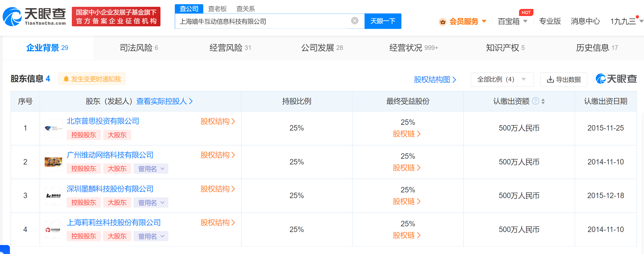Image resolution: width=644 pixels, height=254 pixels.
Task: Click the 天眼一下 search button
Action: pyautogui.click(x=383, y=21)
